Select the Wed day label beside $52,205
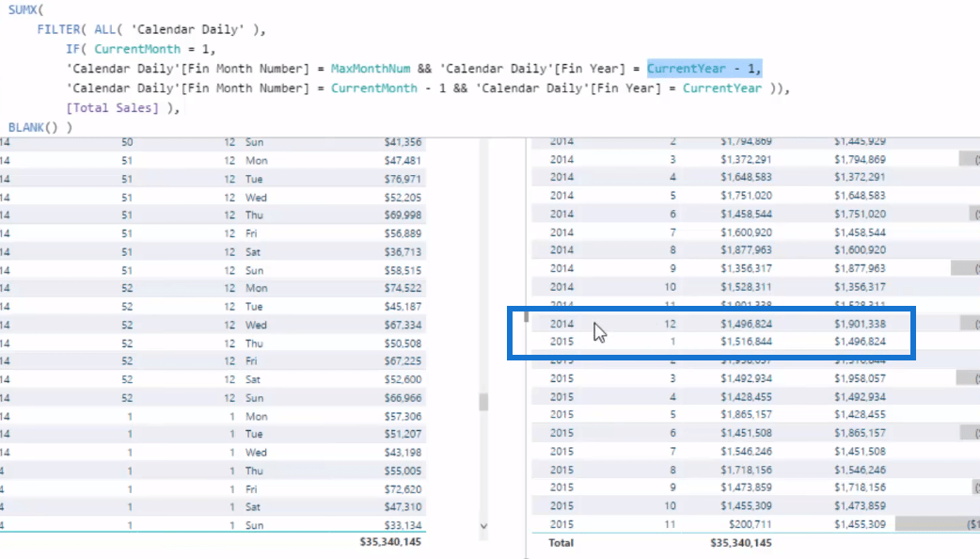 256,198
